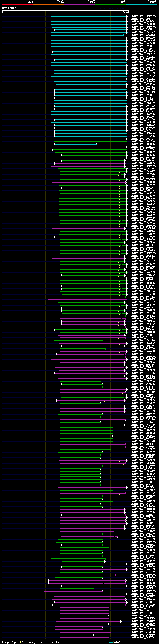The image size is (159, 644).
Task: Select the UniRef100_P11869 label
Action: (142, 52)
